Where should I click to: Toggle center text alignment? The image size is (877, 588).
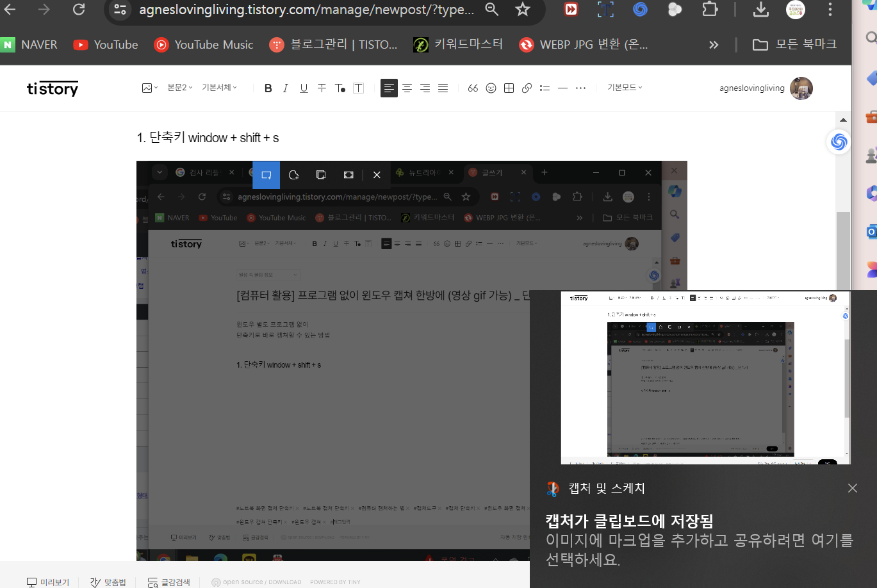point(407,88)
